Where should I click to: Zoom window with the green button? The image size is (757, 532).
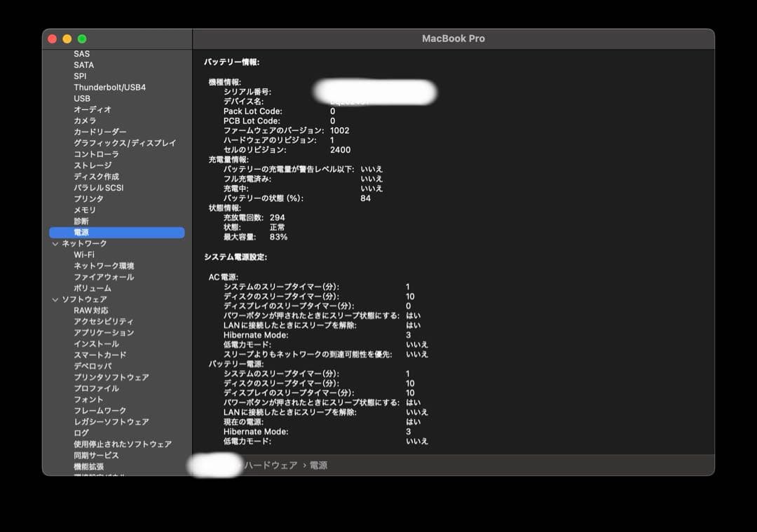coord(82,39)
